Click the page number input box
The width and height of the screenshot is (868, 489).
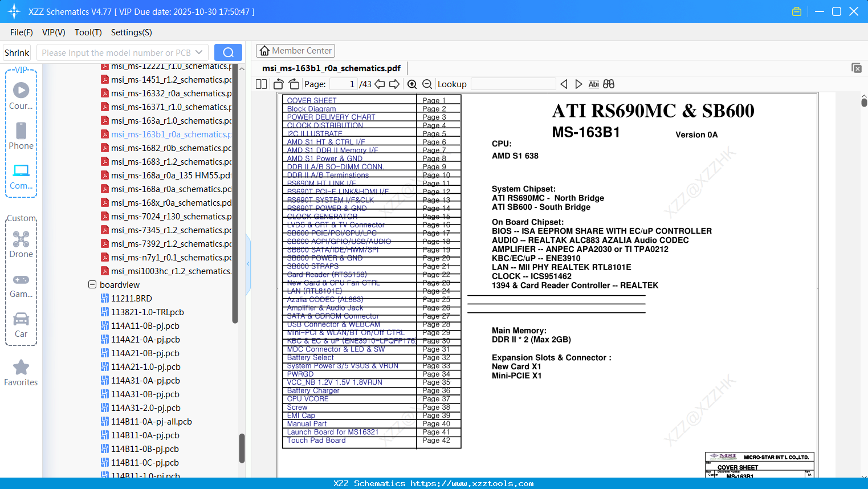(343, 84)
